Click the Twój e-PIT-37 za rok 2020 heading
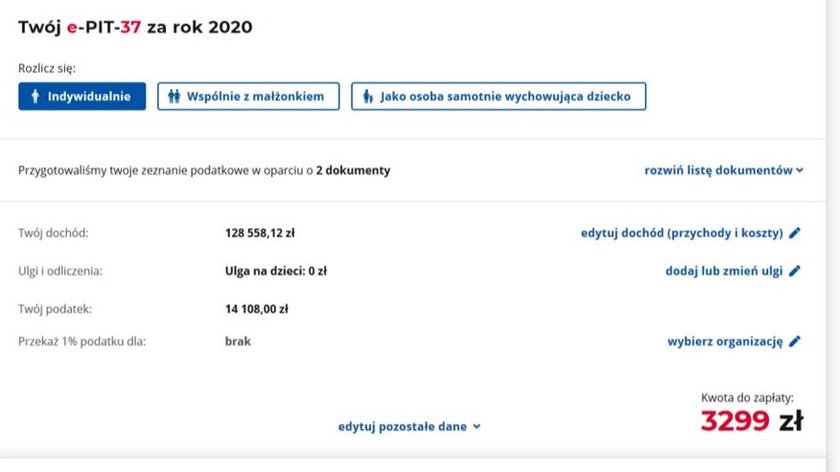Image resolution: width=840 pixels, height=472 pixels. [x=135, y=27]
